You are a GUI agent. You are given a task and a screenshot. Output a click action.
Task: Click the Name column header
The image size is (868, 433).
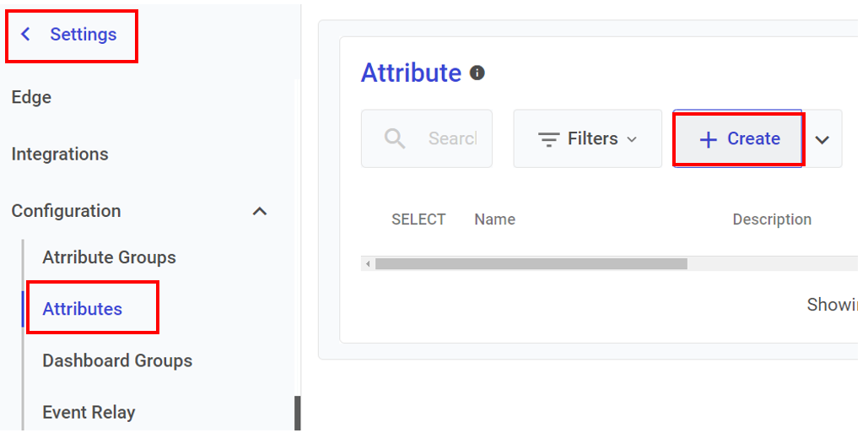click(x=494, y=219)
